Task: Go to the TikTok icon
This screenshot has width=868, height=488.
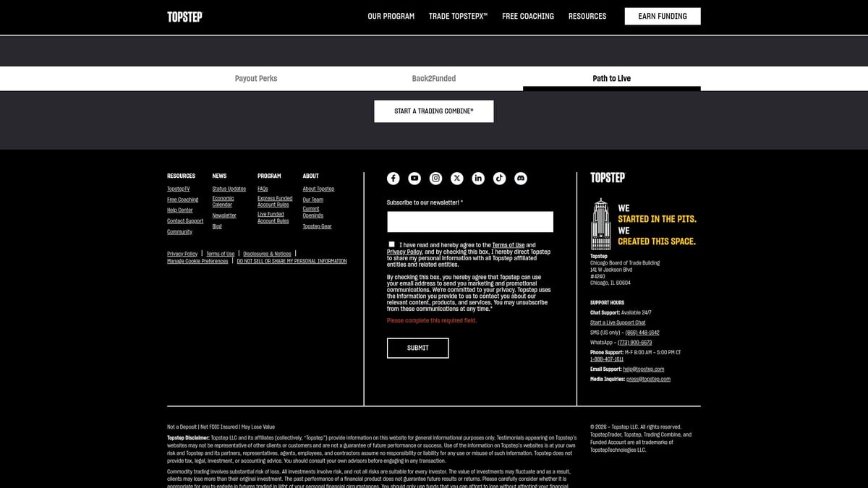Action: [x=499, y=179]
